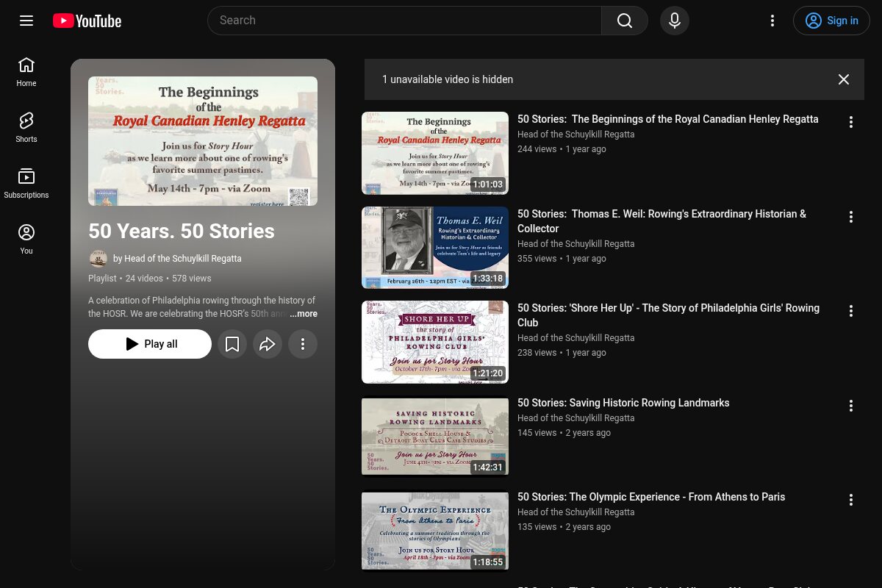This screenshot has width=882, height=588.
Task: Share the playlist via arrow icon
Action: pyautogui.click(x=268, y=344)
